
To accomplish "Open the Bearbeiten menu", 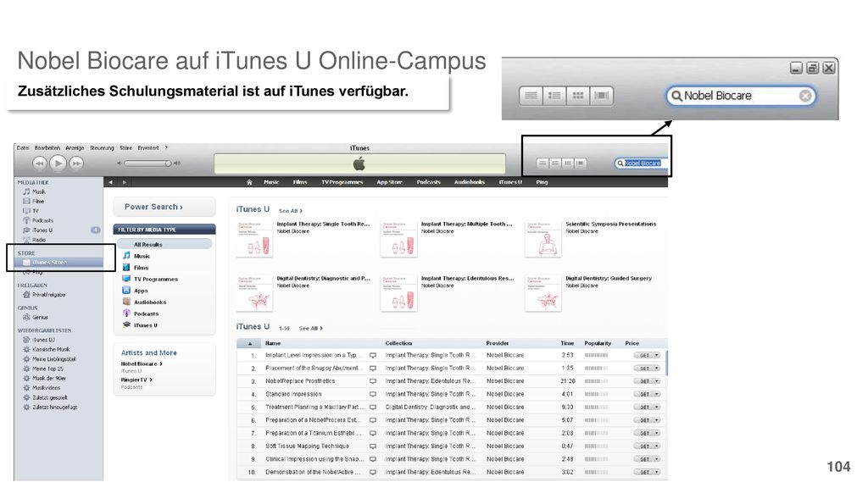I will 47,148.
